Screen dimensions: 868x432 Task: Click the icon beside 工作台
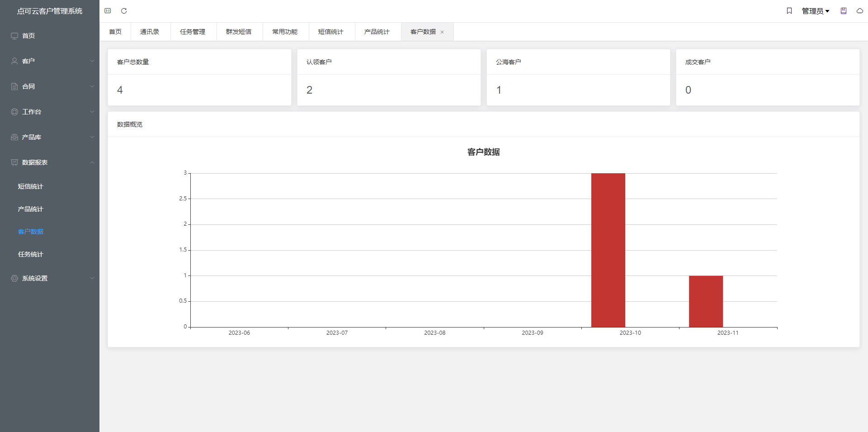tap(14, 112)
